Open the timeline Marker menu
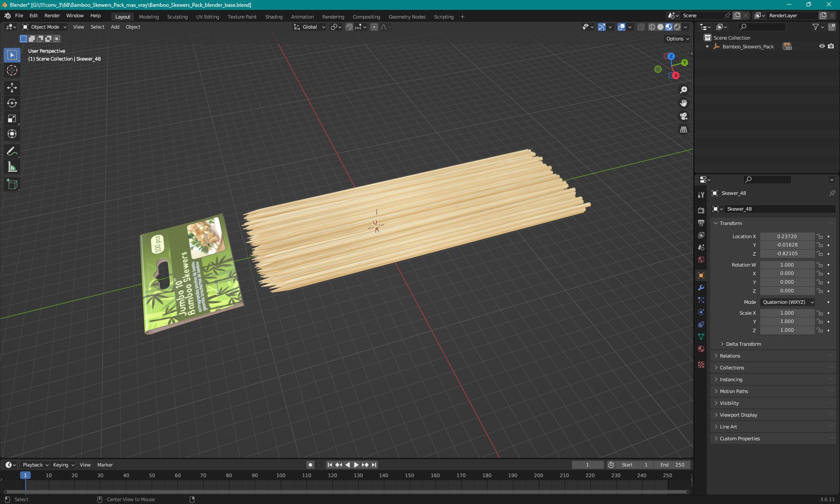This screenshot has height=504, width=840. [105, 465]
